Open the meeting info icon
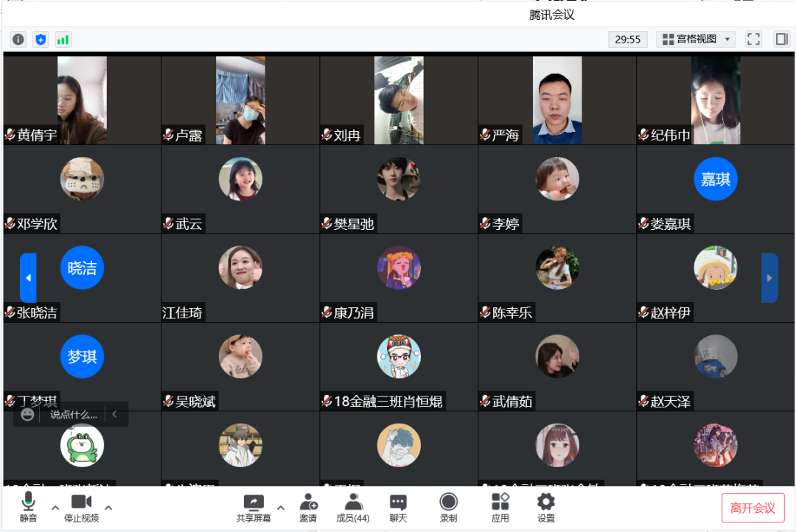The height and width of the screenshot is (532, 796). tap(18, 40)
